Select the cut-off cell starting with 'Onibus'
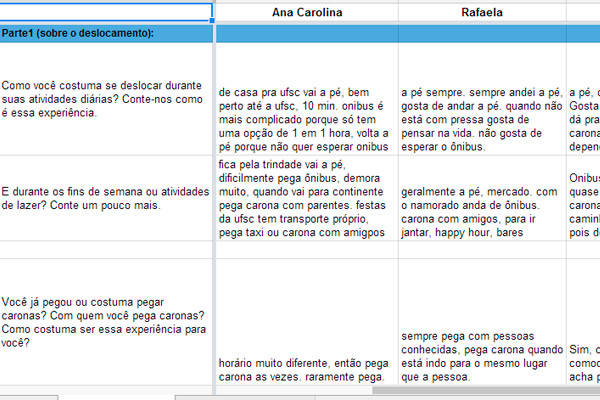Viewport: 600px width, 400px height. coord(584,198)
